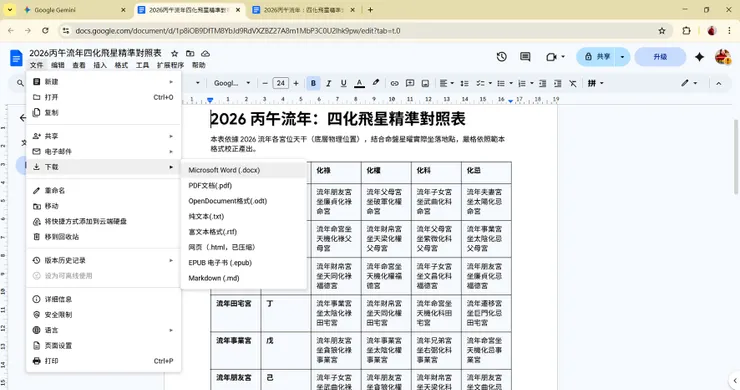The height and width of the screenshot is (390, 740).
Task: Close the outline with the back arrow
Action: point(23,118)
